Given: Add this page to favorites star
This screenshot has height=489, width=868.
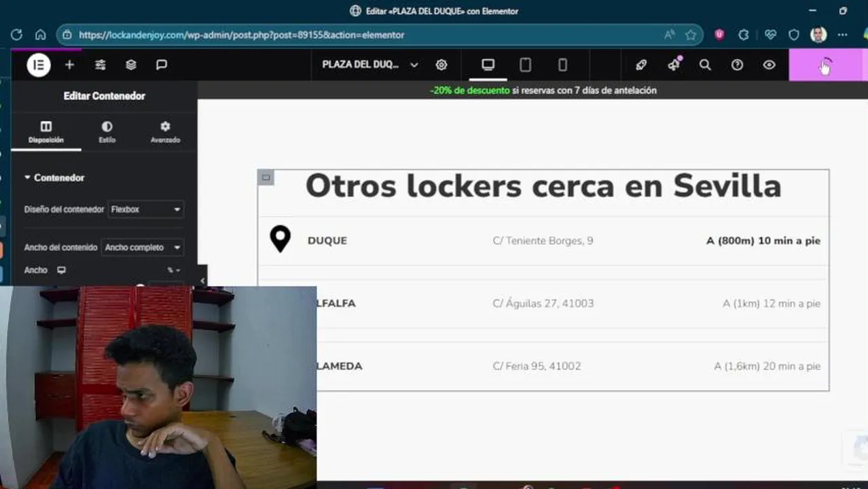Looking at the screenshot, I should tap(691, 35).
